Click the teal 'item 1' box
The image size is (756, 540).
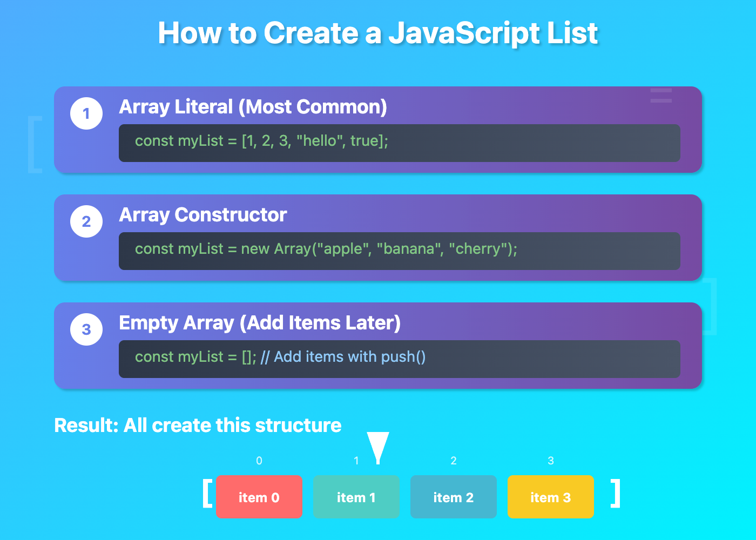356,497
